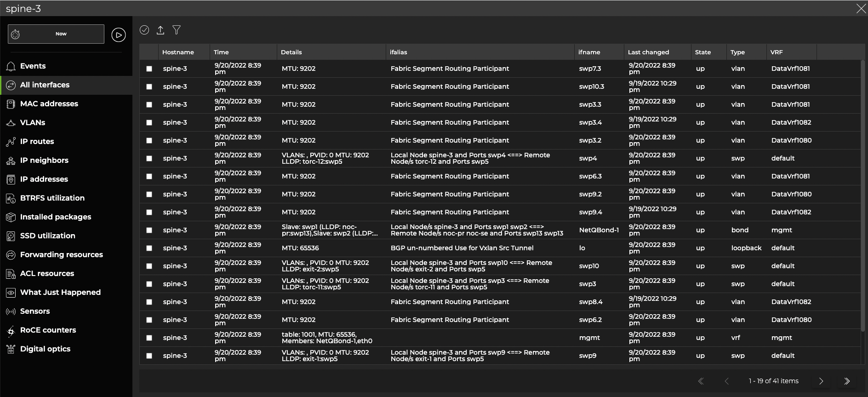Click the export upload icon in toolbar
Viewport: 868px width, 397px height.
pyautogui.click(x=160, y=30)
